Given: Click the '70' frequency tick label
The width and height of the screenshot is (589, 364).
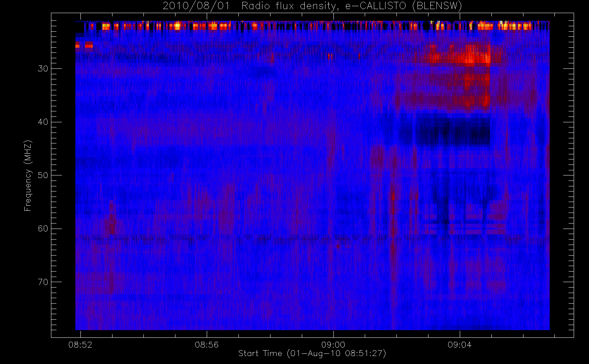Looking at the screenshot, I should 43,282.
